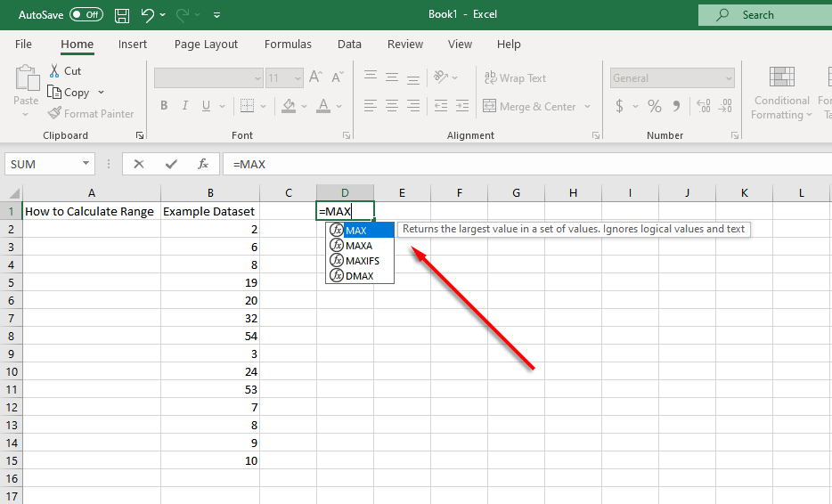This screenshot has width=832, height=504.
Task: Switch to the Page Layout tab
Action: click(x=206, y=45)
